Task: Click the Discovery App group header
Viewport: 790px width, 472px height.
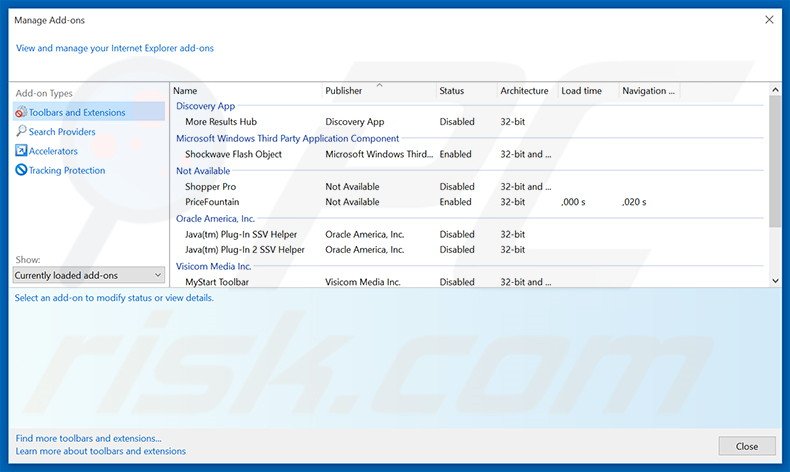Action: click(205, 106)
